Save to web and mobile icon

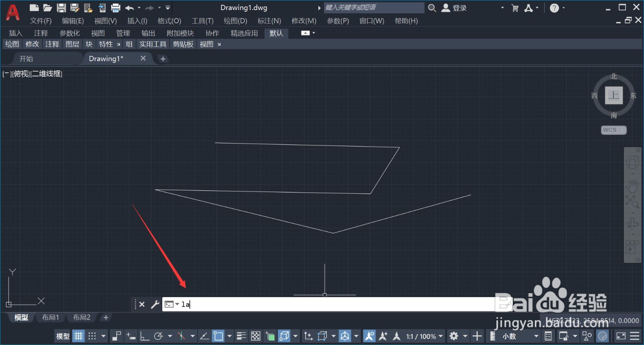pos(102,8)
